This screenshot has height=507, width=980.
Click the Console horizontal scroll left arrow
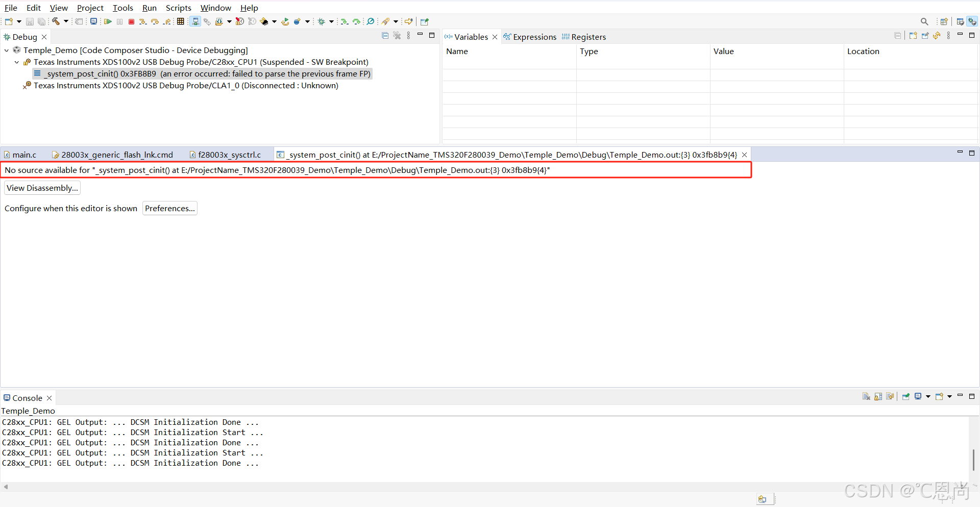coord(6,487)
